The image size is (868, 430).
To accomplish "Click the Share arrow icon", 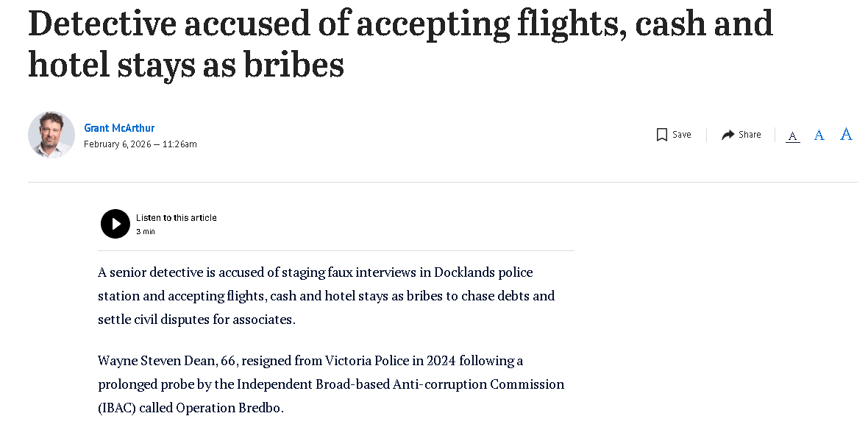I will (x=728, y=135).
